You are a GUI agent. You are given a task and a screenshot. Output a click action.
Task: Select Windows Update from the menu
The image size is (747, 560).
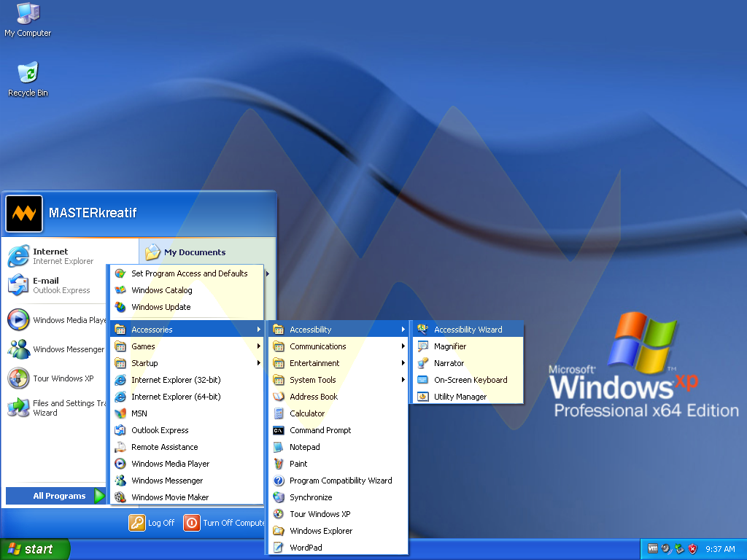(159, 306)
